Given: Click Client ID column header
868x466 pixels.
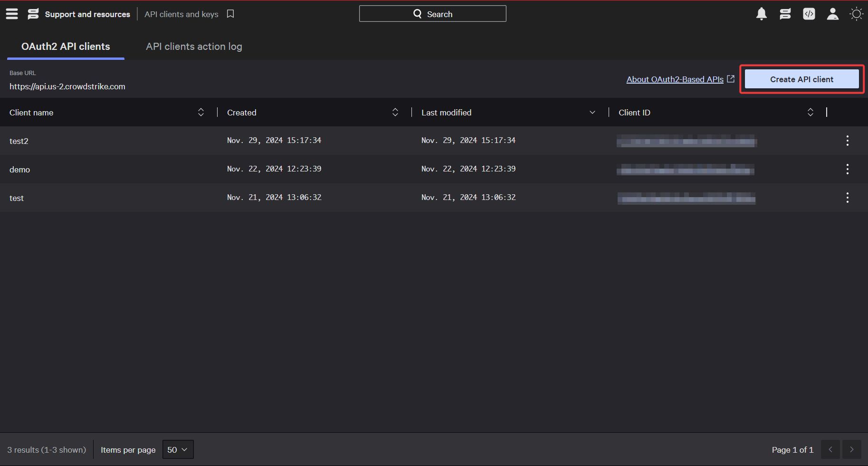Looking at the screenshot, I should pyautogui.click(x=634, y=113).
